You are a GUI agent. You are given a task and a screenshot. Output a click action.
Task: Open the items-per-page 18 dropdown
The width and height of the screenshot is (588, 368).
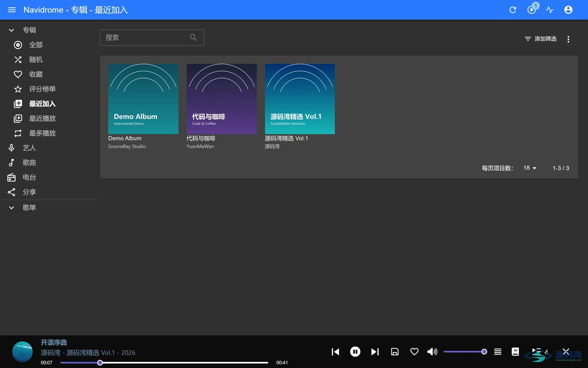pyautogui.click(x=530, y=168)
